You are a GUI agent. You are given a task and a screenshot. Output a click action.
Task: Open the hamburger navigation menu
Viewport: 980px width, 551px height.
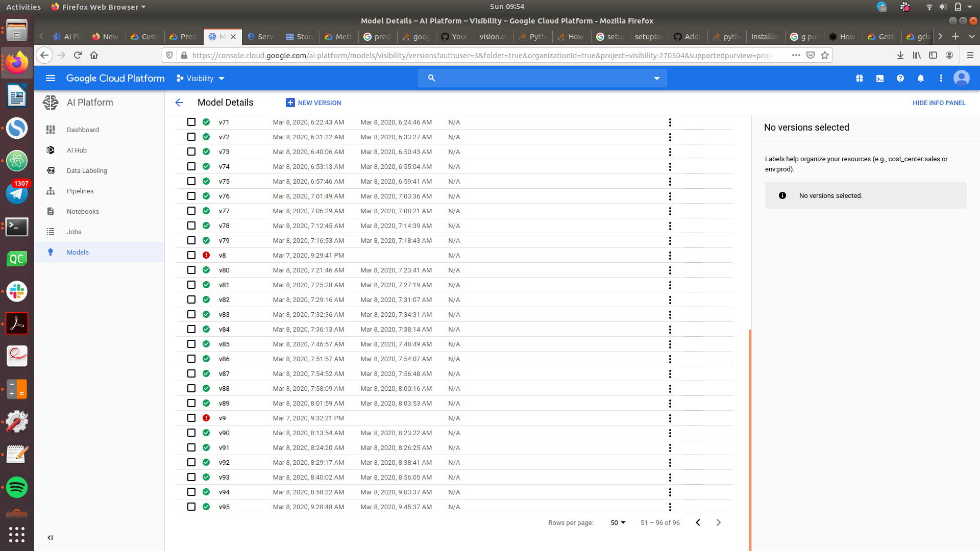tap(51, 79)
